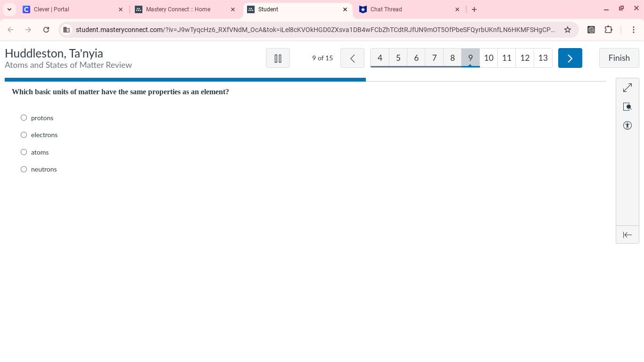The width and height of the screenshot is (644, 362).
Task: Jump to question 12
Action: pos(525,58)
